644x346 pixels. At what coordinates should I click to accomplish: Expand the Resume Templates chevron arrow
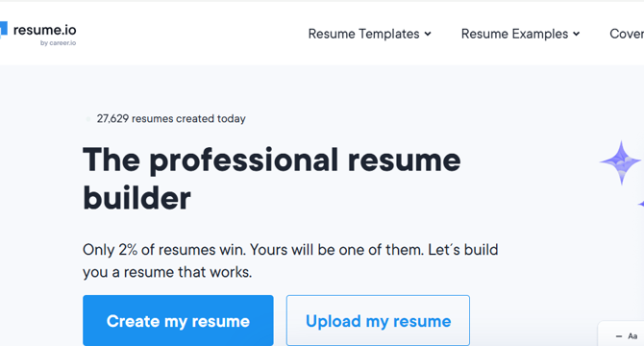pos(428,34)
